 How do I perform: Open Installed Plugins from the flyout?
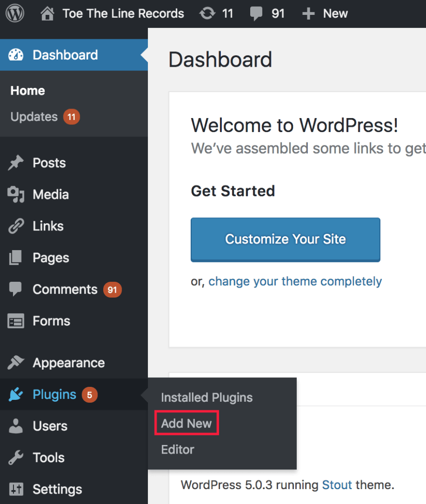[207, 397]
